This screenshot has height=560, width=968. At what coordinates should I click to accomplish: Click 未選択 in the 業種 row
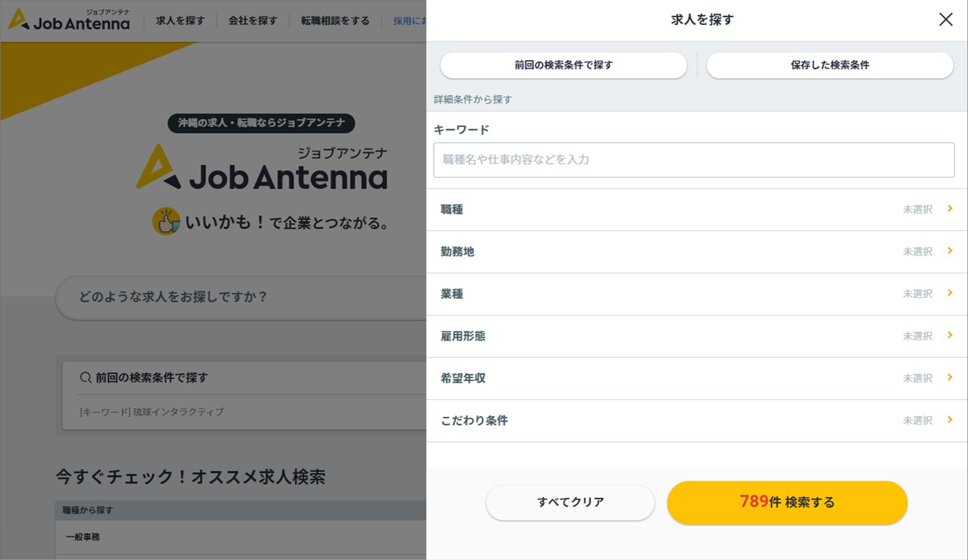917,294
